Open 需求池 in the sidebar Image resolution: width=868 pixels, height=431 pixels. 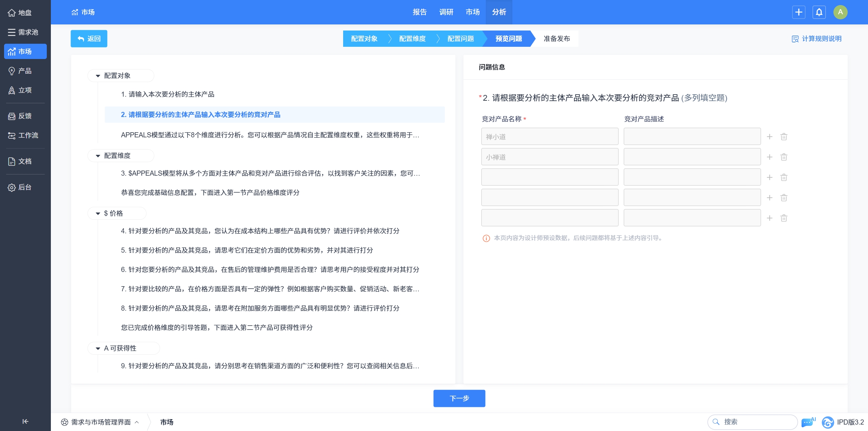pos(25,32)
